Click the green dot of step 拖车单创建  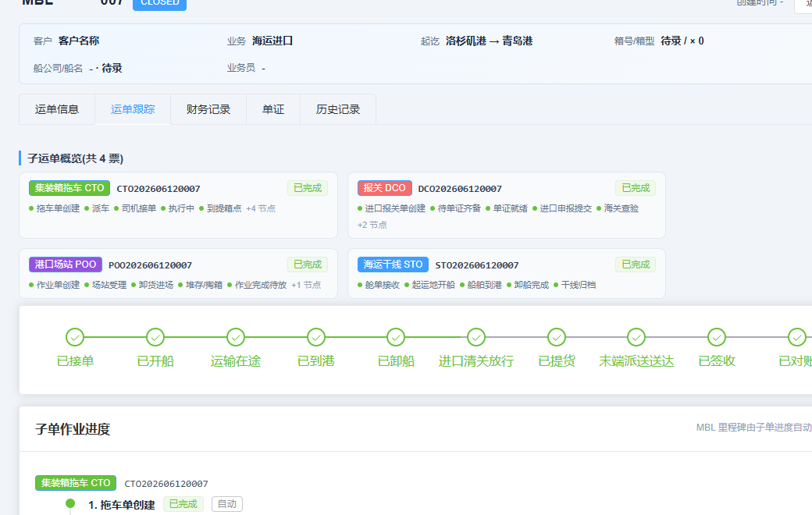pyautogui.click(x=70, y=503)
